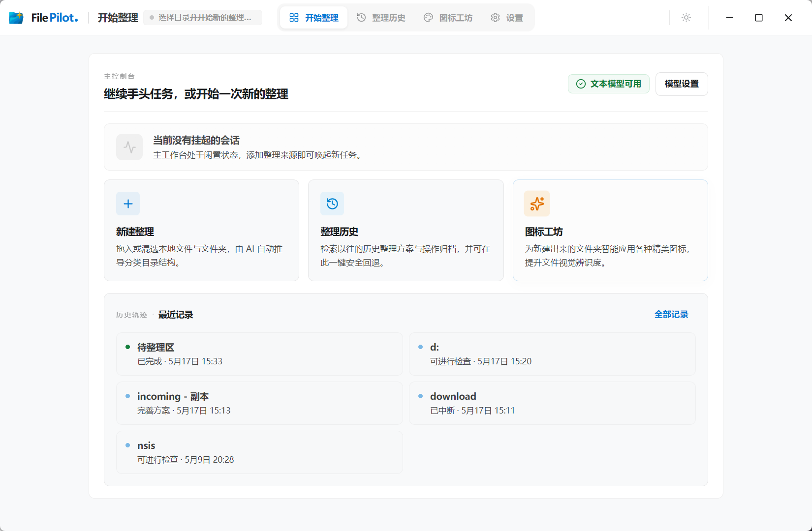
Task: Click the 最近记录 section heading
Action: [176, 315]
